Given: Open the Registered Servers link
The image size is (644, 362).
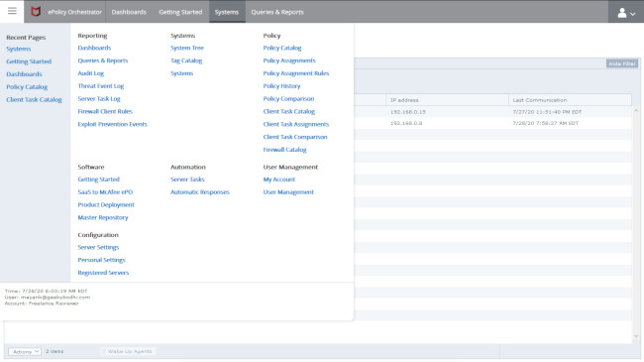Looking at the screenshot, I should [x=103, y=273].
